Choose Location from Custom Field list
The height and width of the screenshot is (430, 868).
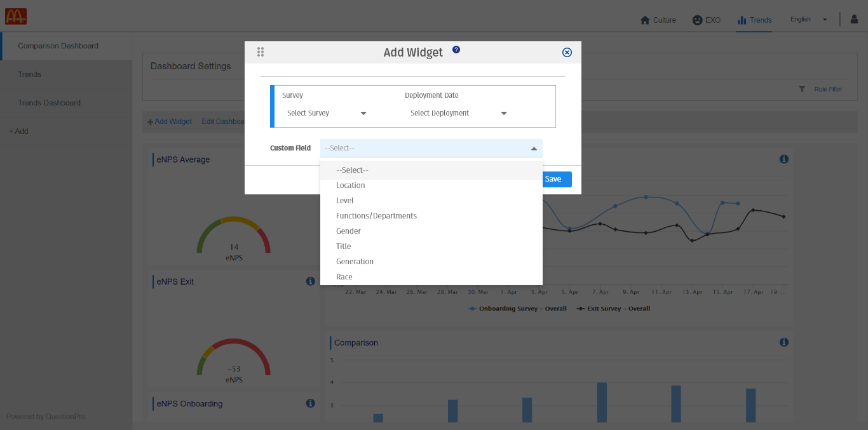431,185
